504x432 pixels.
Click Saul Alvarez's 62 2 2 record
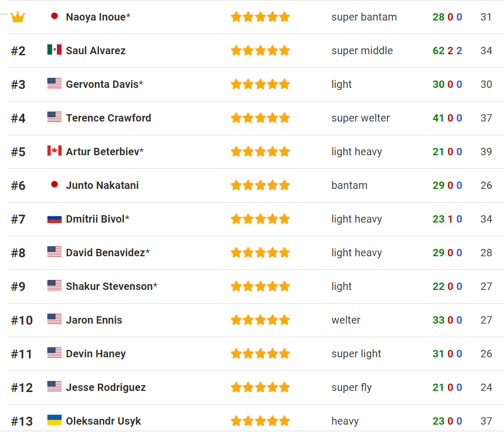pyautogui.click(x=447, y=51)
